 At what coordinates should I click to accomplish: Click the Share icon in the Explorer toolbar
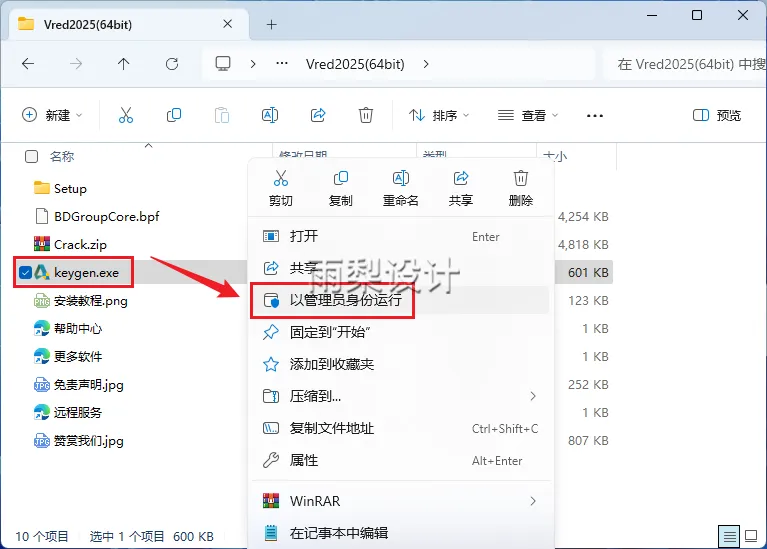[x=318, y=115]
